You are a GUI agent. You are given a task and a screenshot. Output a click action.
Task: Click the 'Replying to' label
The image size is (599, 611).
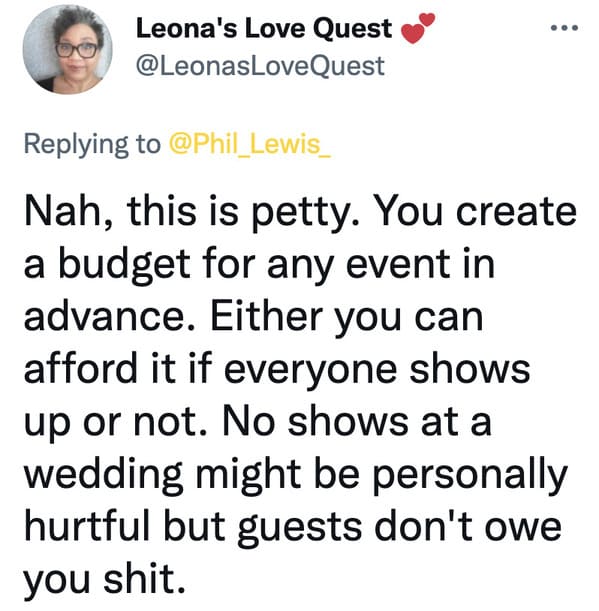[x=92, y=145]
